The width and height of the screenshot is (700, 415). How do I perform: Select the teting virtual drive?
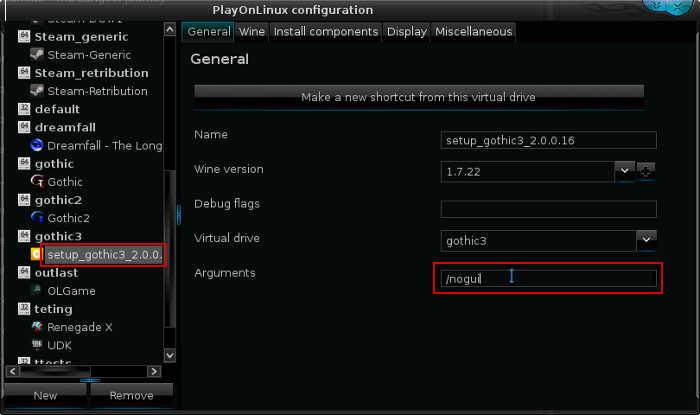tap(53, 309)
